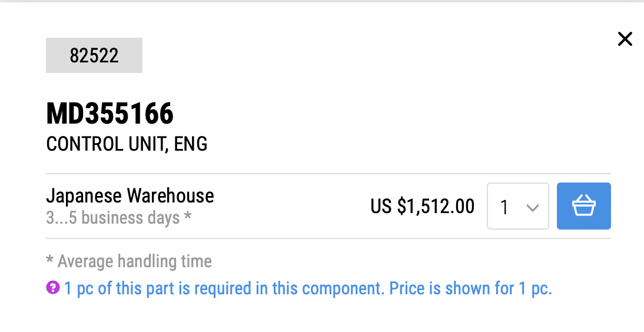Click the gray bar at the popup top
The width and height of the screenshot is (644, 332).
coord(322,1)
